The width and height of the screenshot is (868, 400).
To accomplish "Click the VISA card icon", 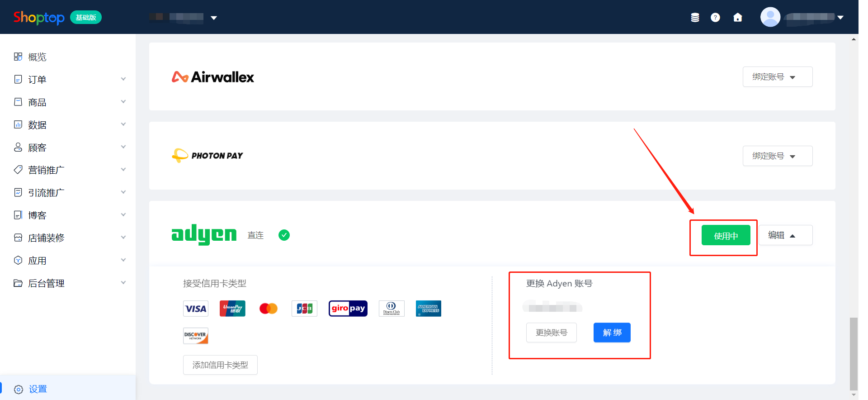I will (x=196, y=309).
